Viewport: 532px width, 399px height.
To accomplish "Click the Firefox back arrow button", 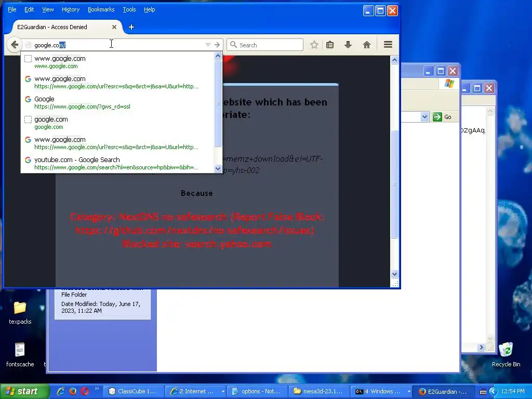I will point(14,45).
